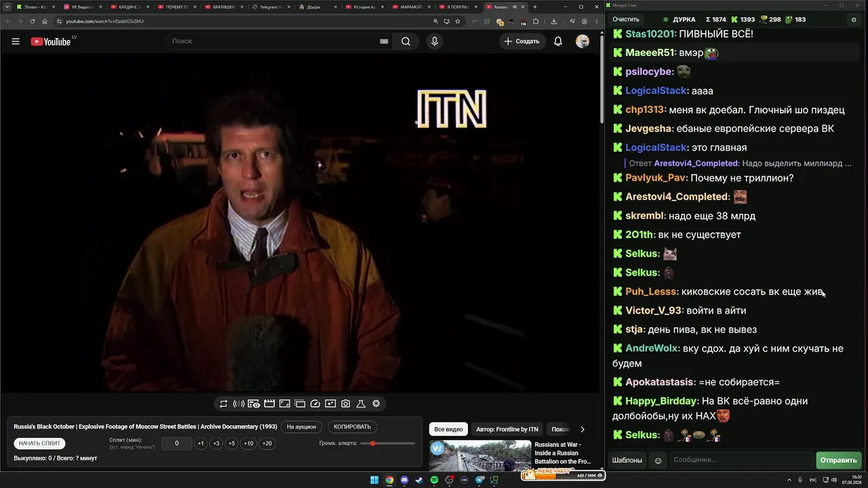Click the НАЧАТЬ СПЛИТ button
Image resolution: width=868 pixels, height=488 pixels.
[x=40, y=443]
